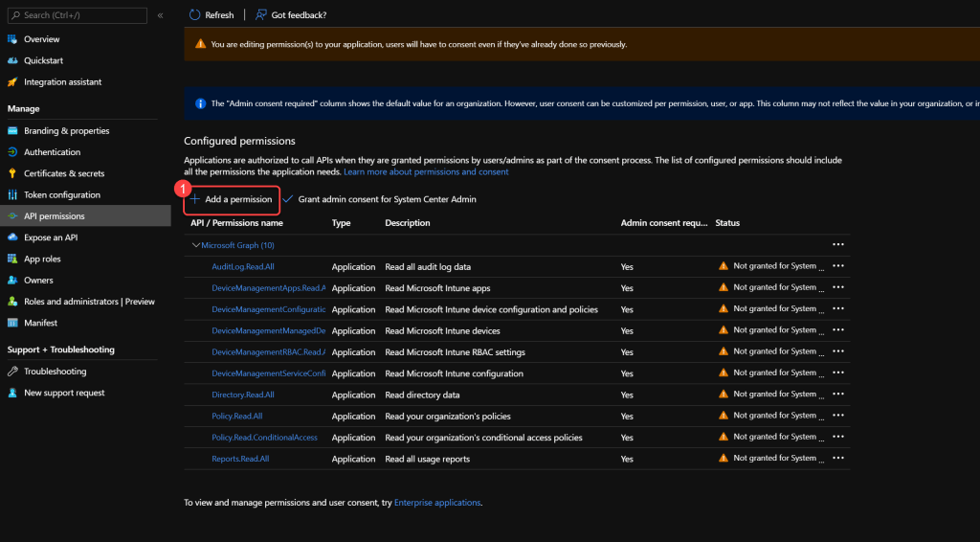Viewport: 980px width, 542px height.
Task: Click the Expose an API cloud icon
Action: (x=13, y=237)
